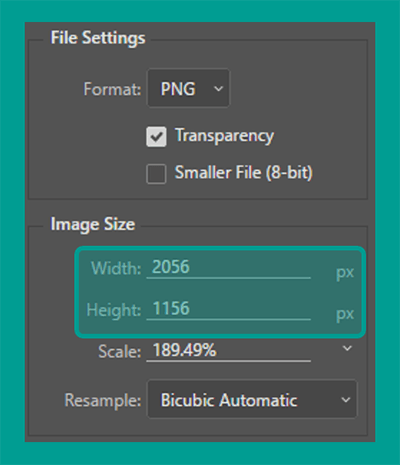
Task: Click the Smaller File (8-bit) label
Action: click(x=244, y=173)
